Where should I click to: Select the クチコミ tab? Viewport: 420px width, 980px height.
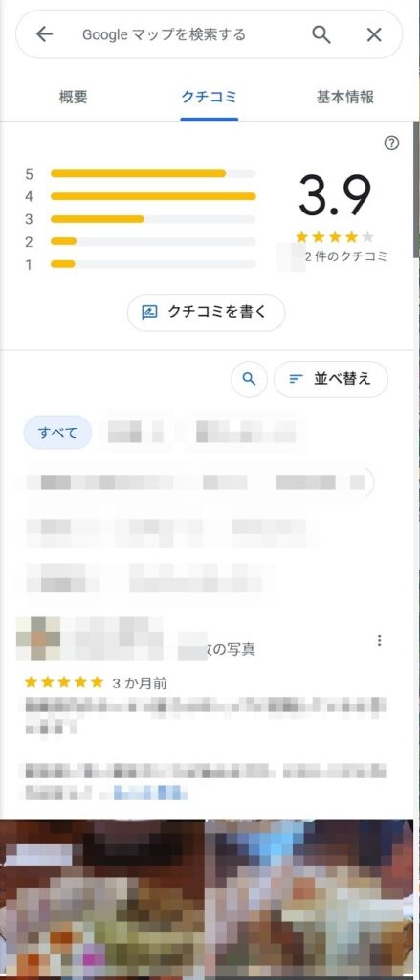coord(209,97)
